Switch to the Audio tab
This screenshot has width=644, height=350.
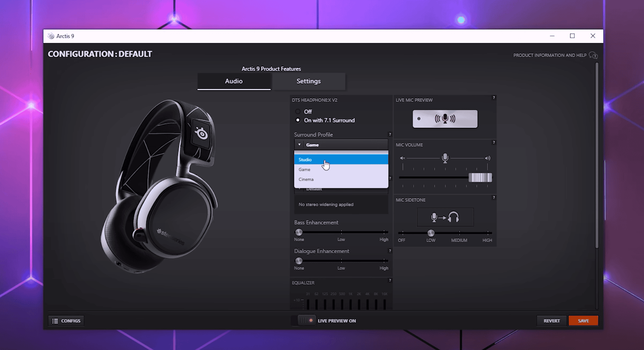coord(234,81)
